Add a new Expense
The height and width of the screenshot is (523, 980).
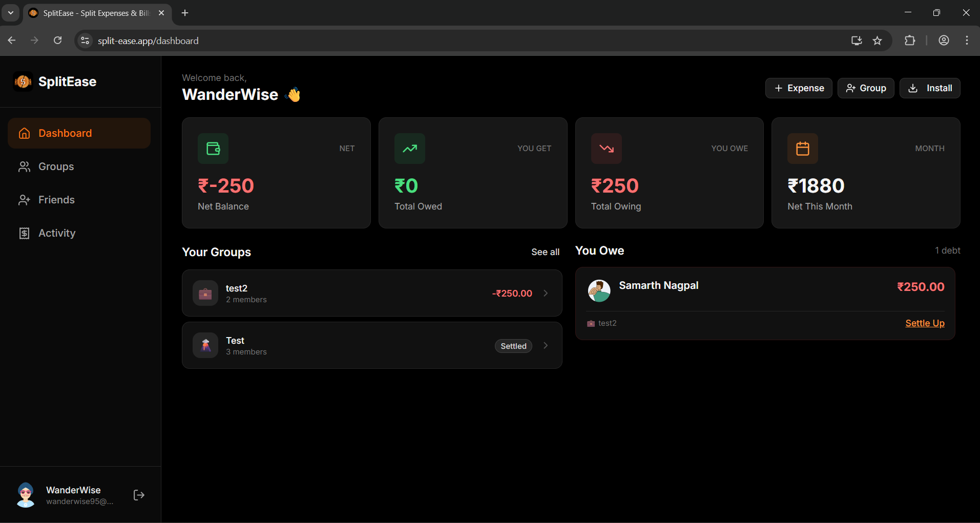[x=799, y=88]
